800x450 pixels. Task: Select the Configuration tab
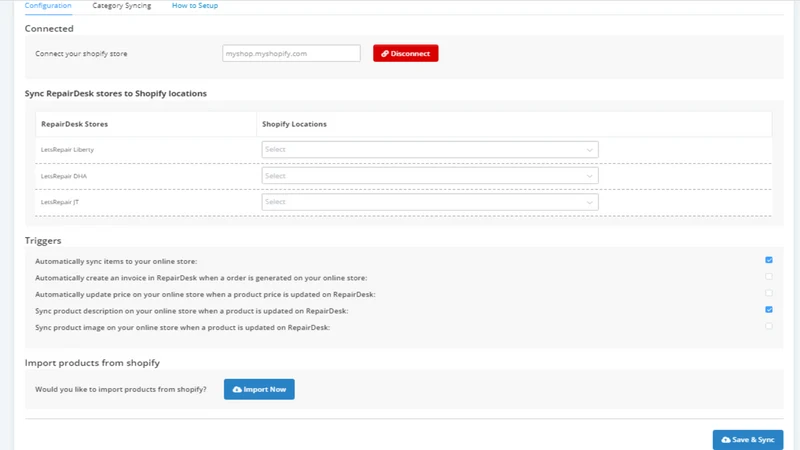click(x=48, y=6)
